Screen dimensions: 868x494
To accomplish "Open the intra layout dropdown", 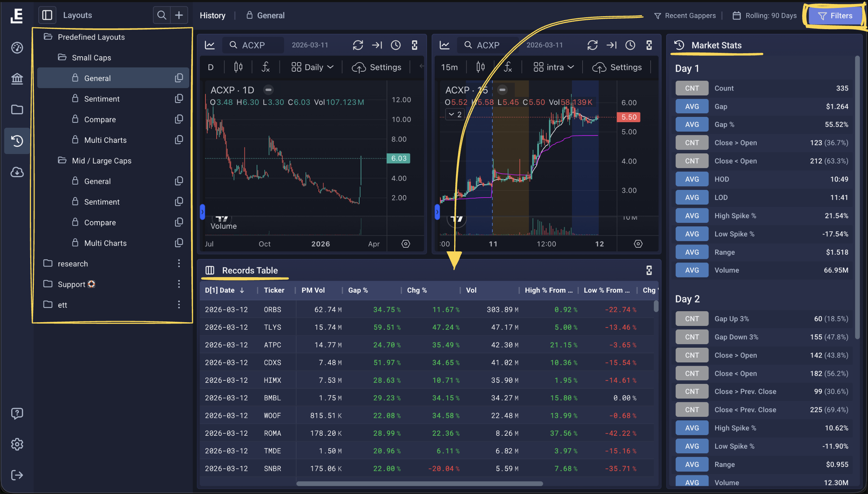I will pyautogui.click(x=553, y=67).
